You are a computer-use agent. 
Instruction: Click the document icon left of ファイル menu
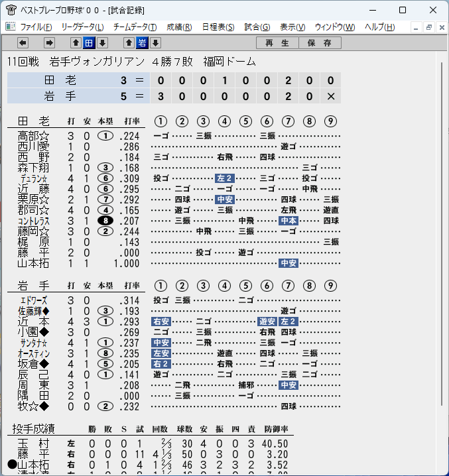(11, 27)
